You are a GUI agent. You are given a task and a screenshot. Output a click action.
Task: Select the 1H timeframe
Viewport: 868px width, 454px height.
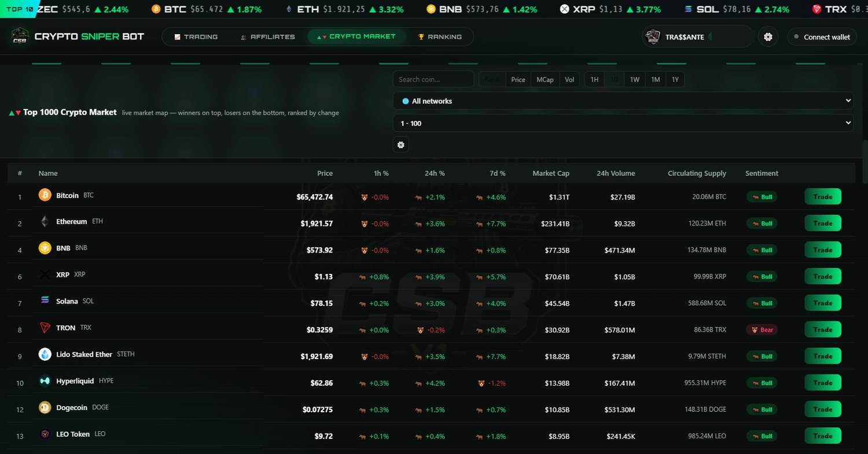(x=594, y=79)
